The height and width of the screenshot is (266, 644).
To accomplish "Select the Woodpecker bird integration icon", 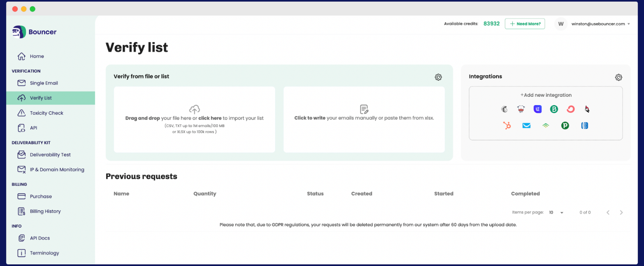I will [587, 109].
